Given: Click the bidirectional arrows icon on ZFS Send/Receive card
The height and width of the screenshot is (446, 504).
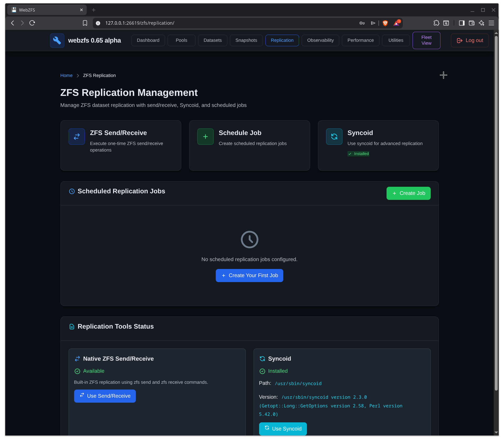Looking at the screenshot, I should click(x=76, y=136).
